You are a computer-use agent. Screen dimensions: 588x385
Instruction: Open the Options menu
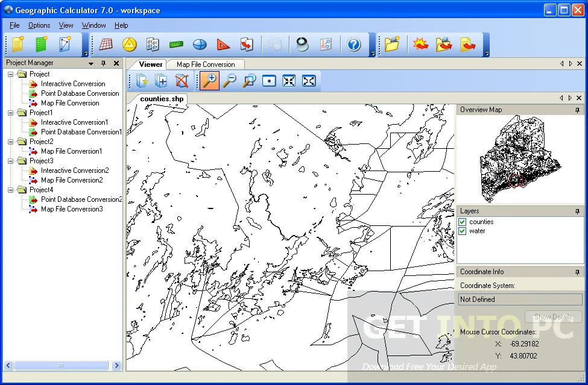[39, 25]
